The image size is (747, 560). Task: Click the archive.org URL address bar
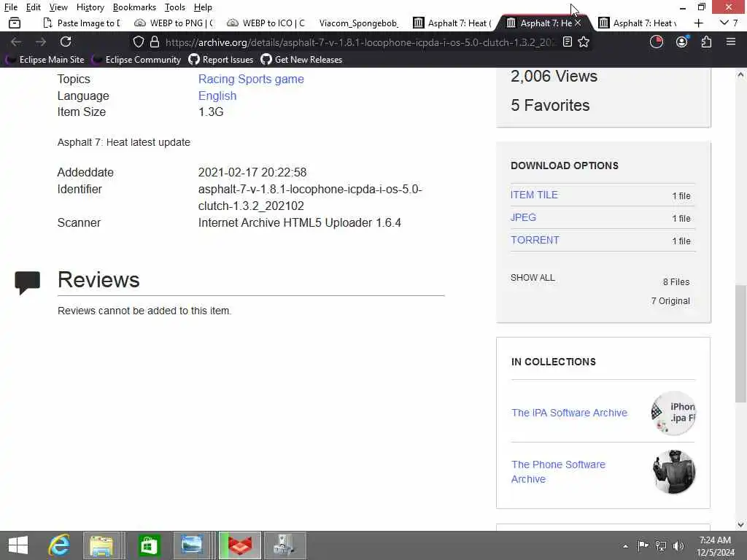(360, 42)
